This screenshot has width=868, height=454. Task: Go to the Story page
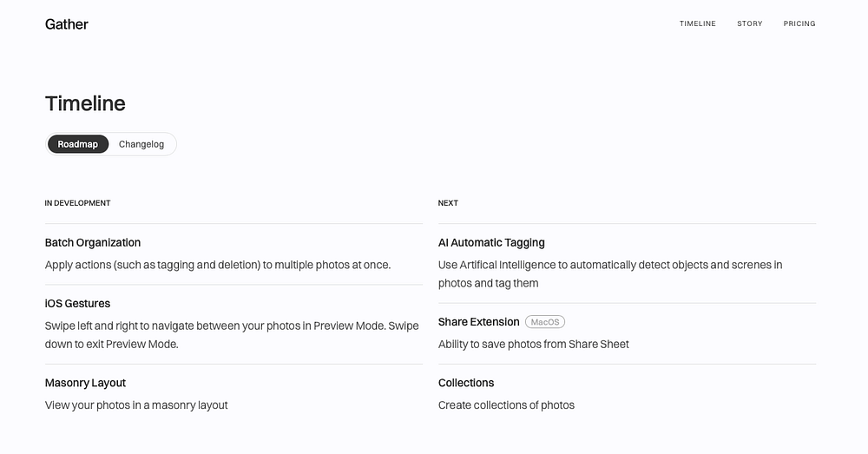(749, 23)
